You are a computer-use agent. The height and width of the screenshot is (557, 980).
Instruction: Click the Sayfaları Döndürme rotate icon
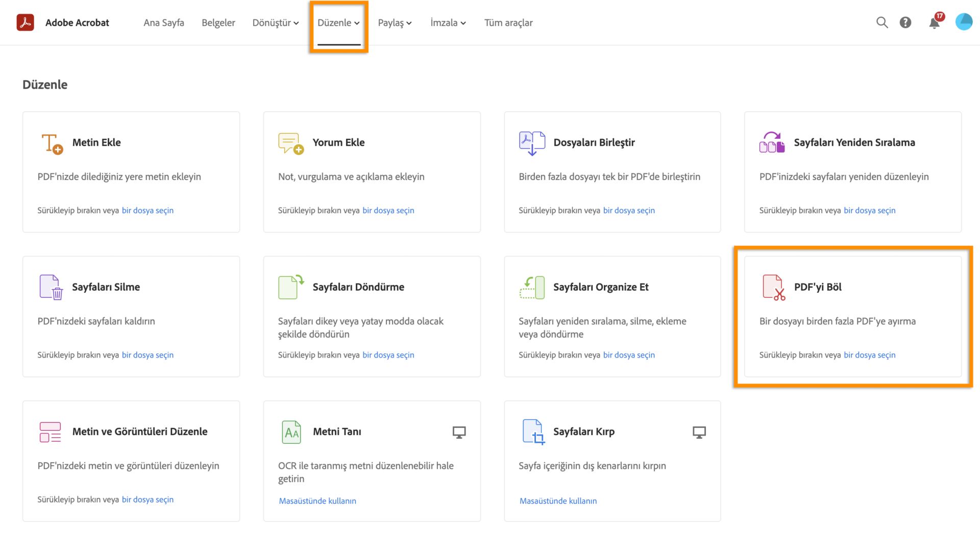click(x=291, y=287)
